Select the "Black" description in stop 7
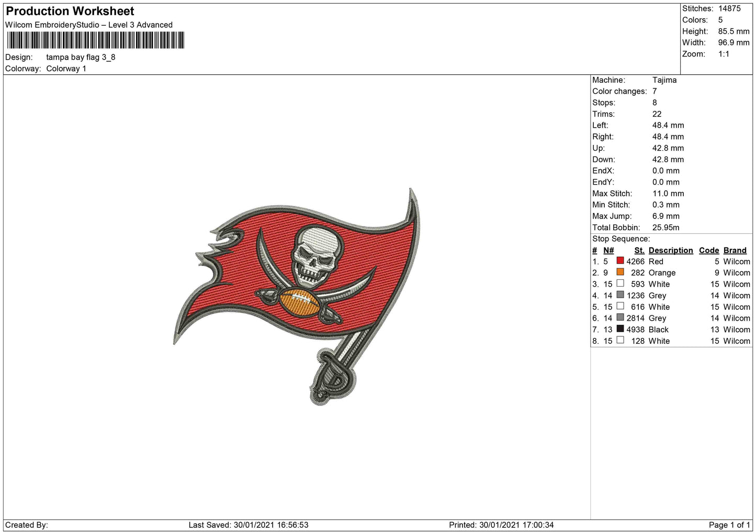756x532 pixels. [x=659, y=330]
